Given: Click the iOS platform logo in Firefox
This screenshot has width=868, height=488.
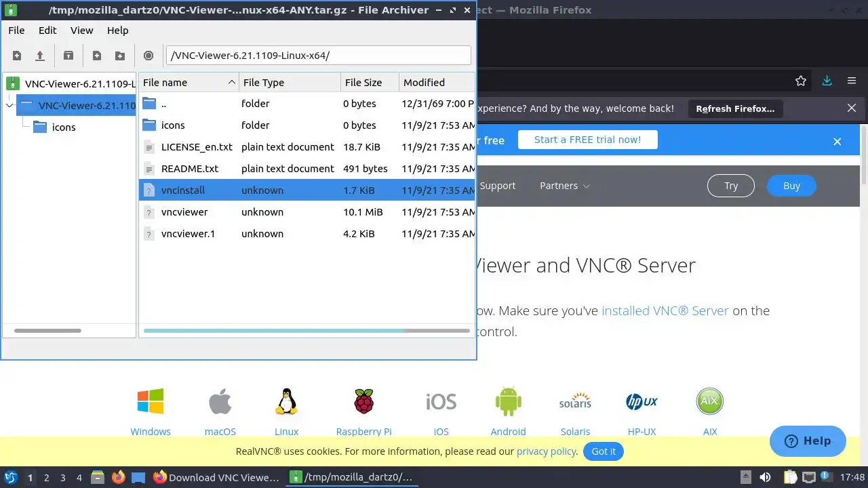Looking at the screenshot, I should pos(441,401).
